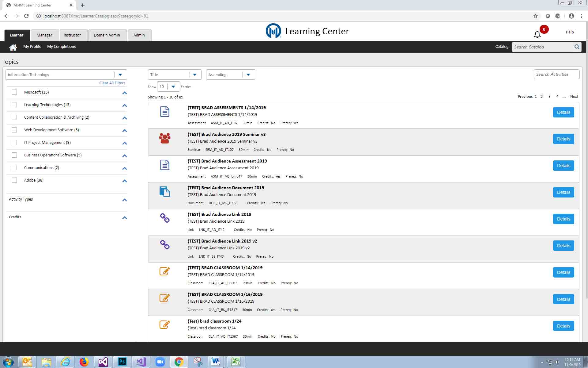This screenshot has height=368, width=588.
Task: Collapse the Activity Types section chevron
Action: 124,200
